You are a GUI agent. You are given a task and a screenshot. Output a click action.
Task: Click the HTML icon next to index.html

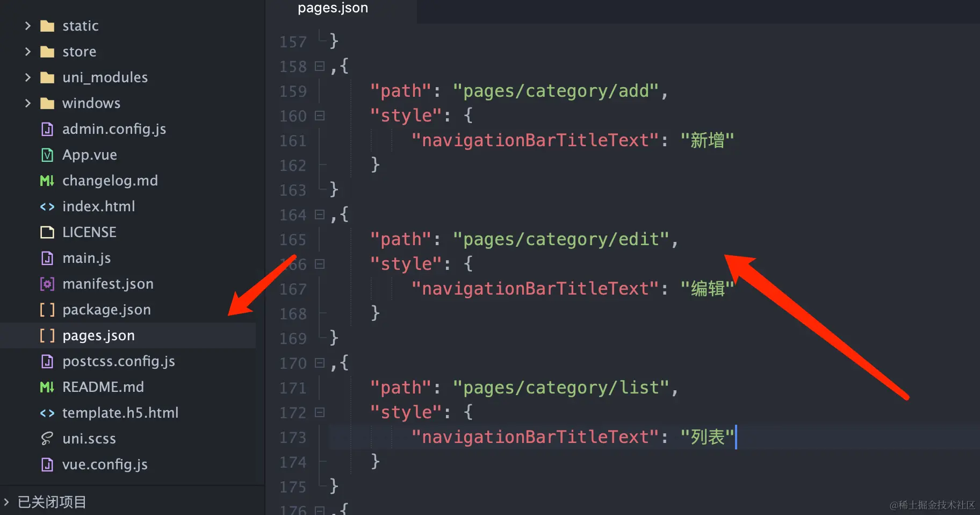coord(47,206)
